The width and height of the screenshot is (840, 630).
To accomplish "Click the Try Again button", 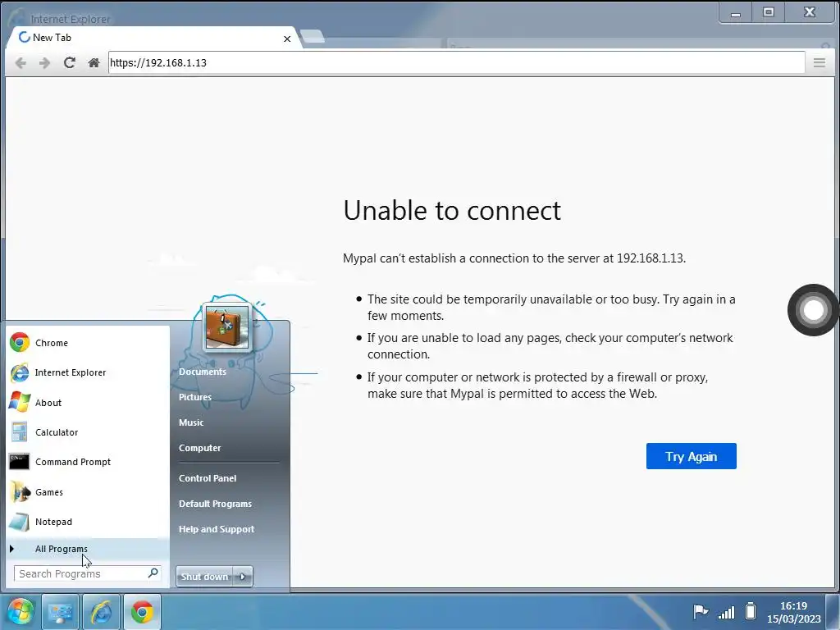I will [x=691, y=456].
